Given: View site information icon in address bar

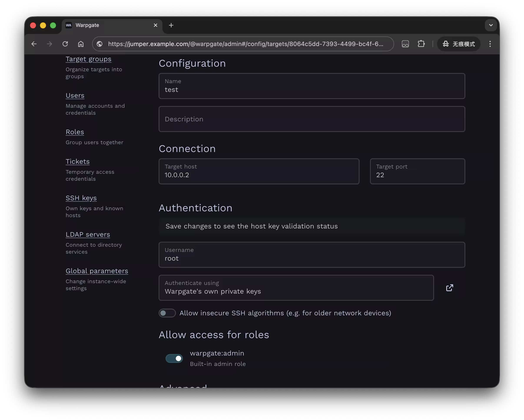Looking at the screenshot, I should [100, 44].
